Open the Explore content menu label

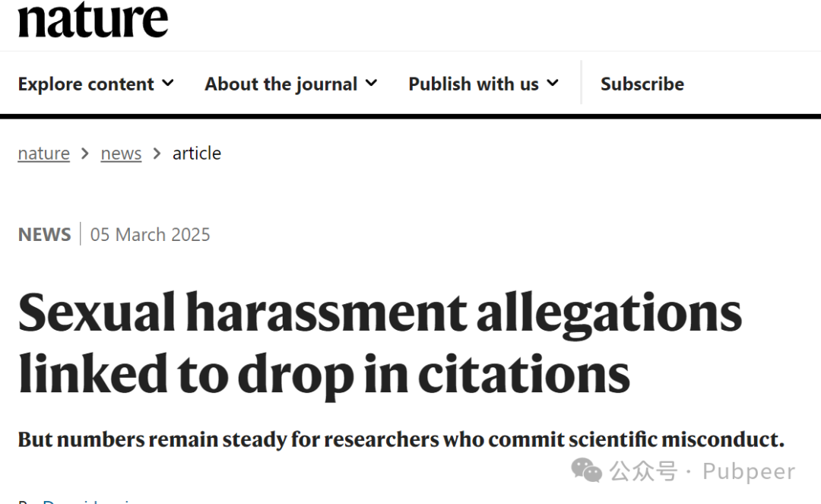click(86, 84)
